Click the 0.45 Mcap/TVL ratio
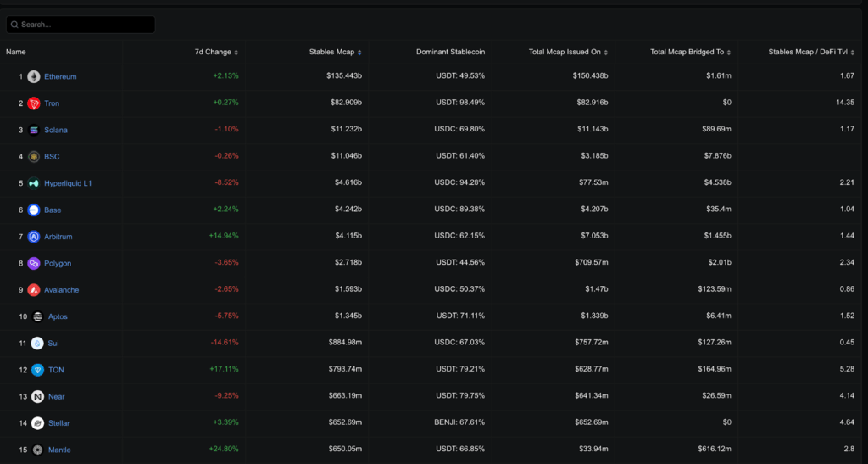 click(x=847, y=342)
